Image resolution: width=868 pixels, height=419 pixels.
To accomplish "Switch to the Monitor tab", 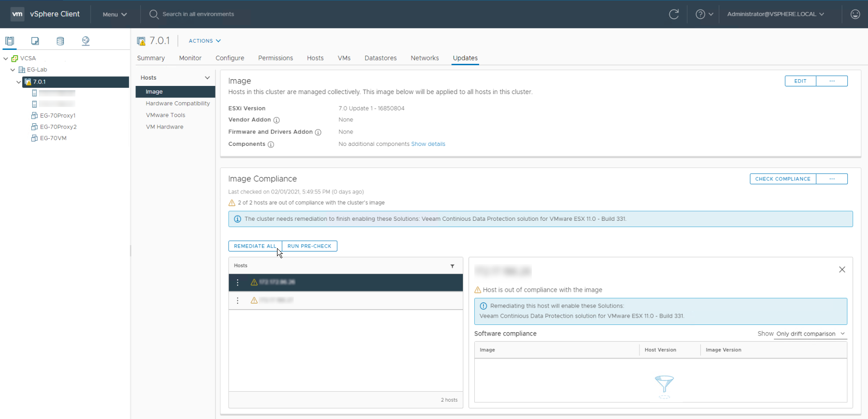I will coord(190,58).
